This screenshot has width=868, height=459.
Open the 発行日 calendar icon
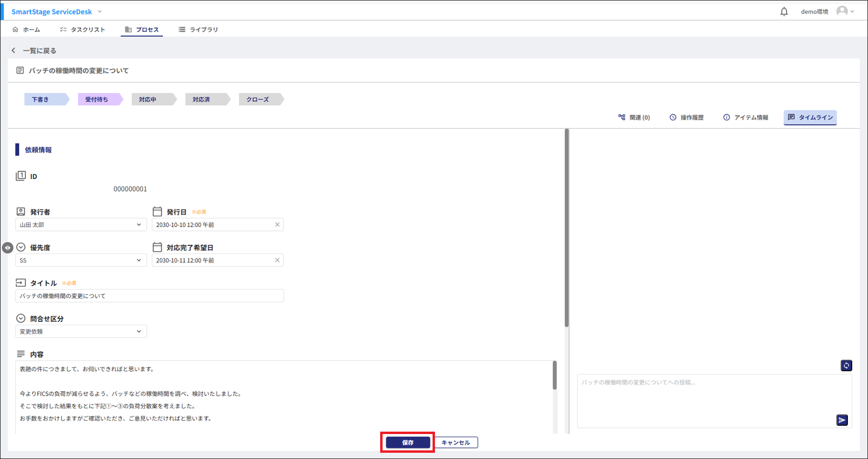pos(157,212)
